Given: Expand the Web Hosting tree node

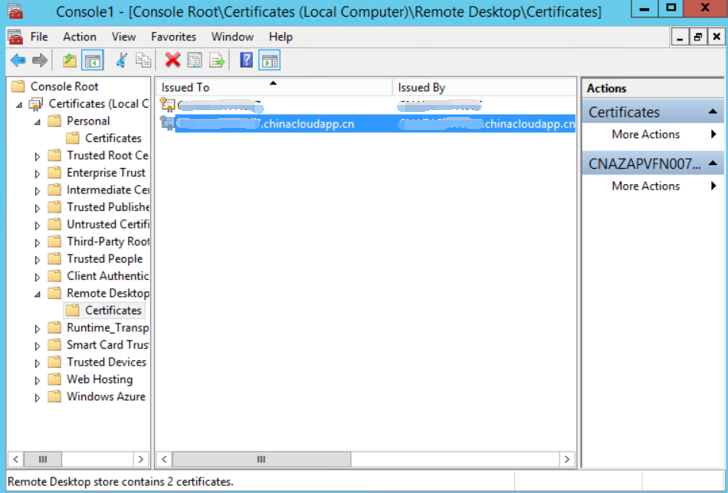Looking at the screenshot, I should [38, 380].
